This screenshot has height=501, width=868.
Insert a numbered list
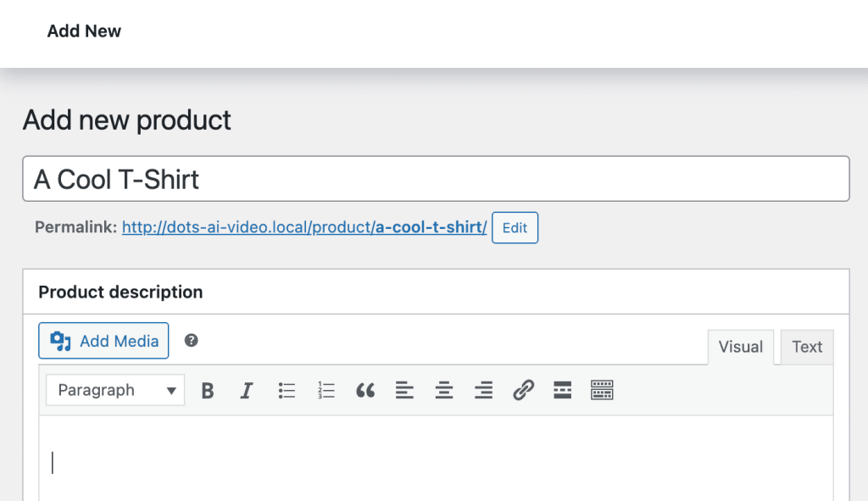pos(326,390)
